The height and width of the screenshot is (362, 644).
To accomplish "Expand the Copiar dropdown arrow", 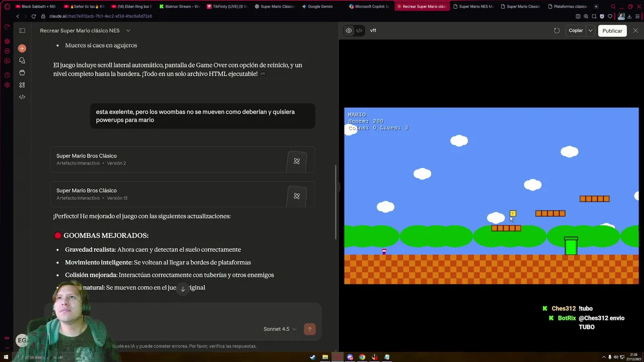I will tap(590, 31).
